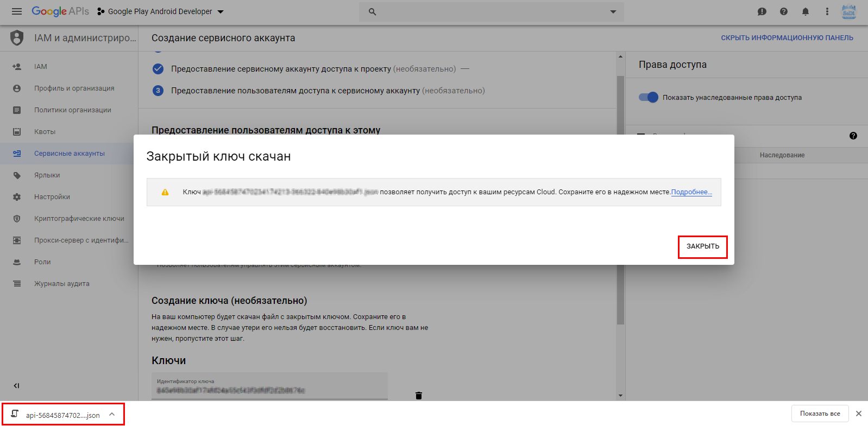Open the three-dot more options menu
868x426 pixels.
[x=827, y=11]
